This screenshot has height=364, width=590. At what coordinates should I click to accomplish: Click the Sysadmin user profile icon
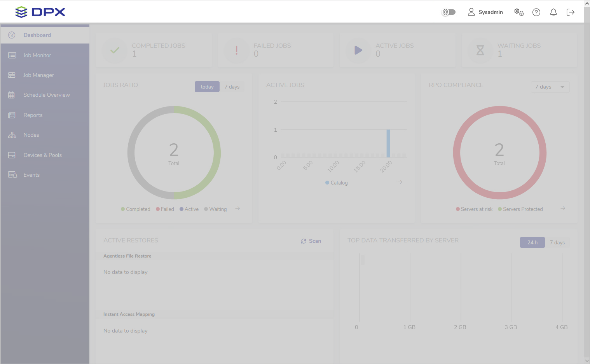click(x=471, y=12)
